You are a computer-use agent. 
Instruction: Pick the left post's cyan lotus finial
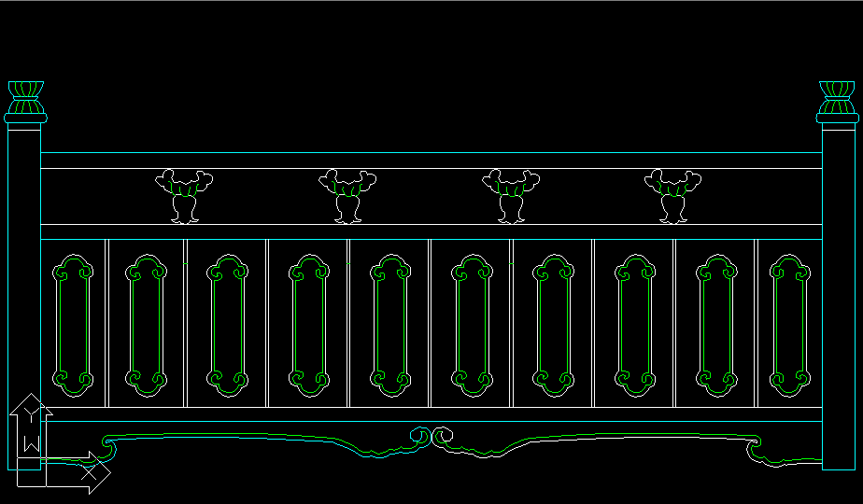[x=25, y=103]
